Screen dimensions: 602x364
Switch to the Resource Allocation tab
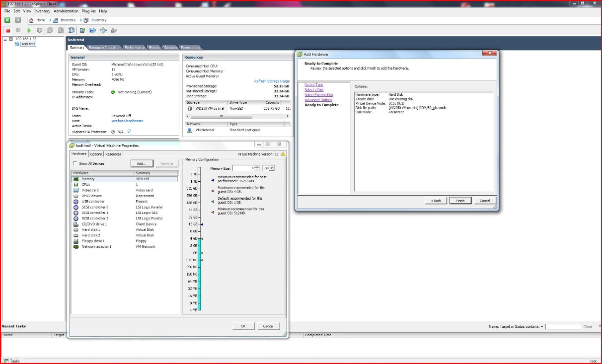pyautogui.click(x=104, y=48)
